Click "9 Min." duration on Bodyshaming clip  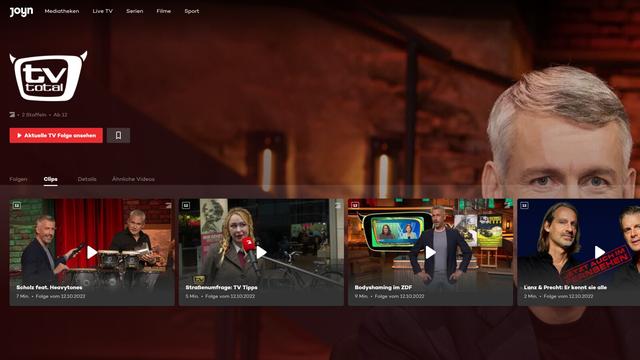coord(361,296)
